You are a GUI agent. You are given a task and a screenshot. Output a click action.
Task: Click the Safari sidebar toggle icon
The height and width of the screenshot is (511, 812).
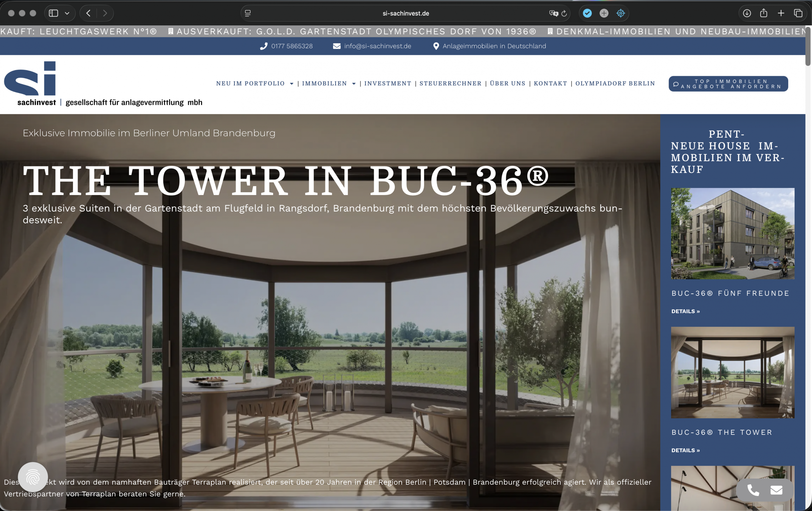pos(54,13)
